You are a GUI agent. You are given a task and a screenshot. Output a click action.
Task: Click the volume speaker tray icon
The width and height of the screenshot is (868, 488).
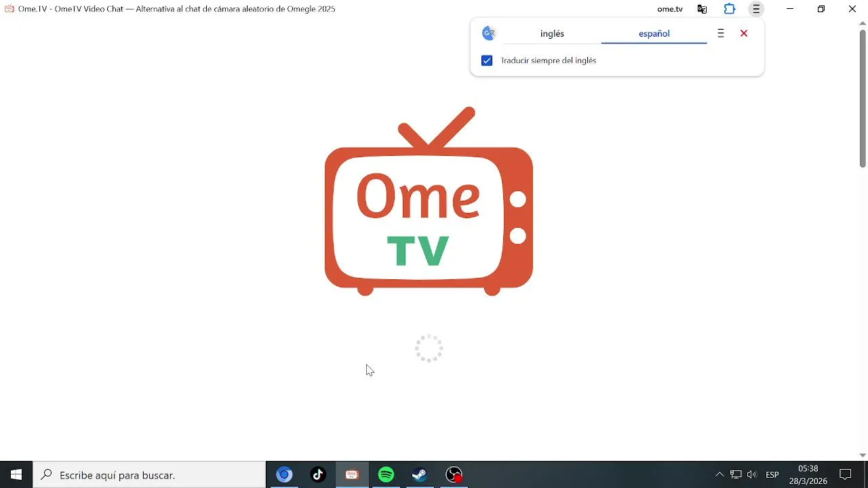[x=751, y=475]
